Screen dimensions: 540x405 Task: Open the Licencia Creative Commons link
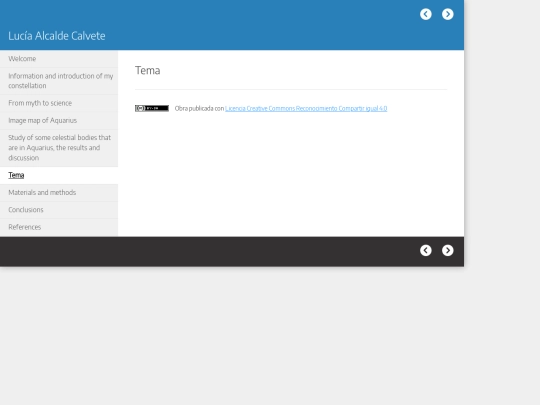point(306,108)
